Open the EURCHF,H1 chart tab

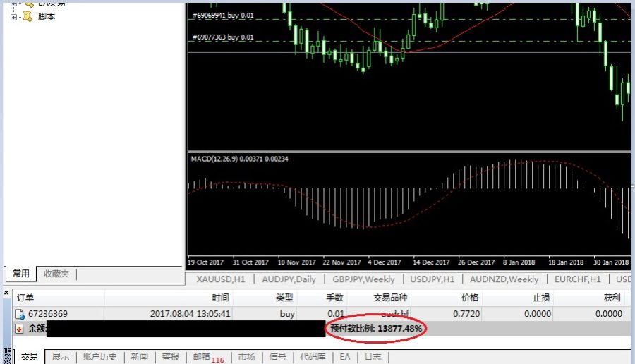click(x=577, y=279)
